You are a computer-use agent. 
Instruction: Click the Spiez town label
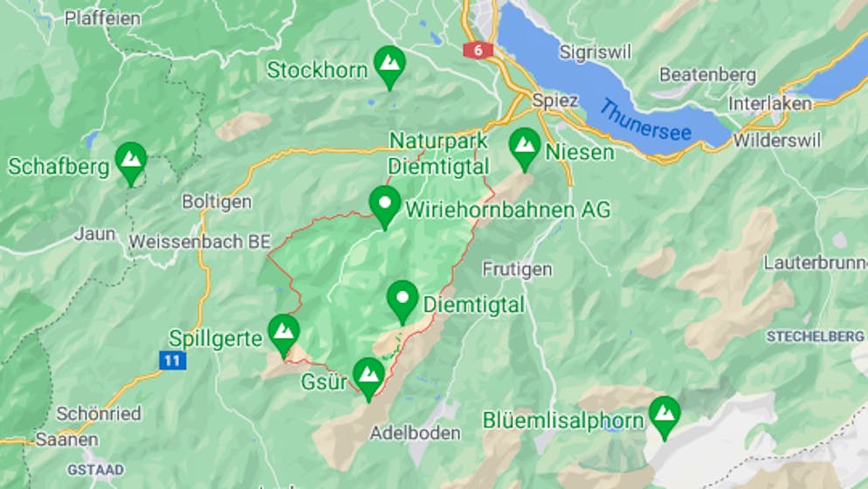555,100
